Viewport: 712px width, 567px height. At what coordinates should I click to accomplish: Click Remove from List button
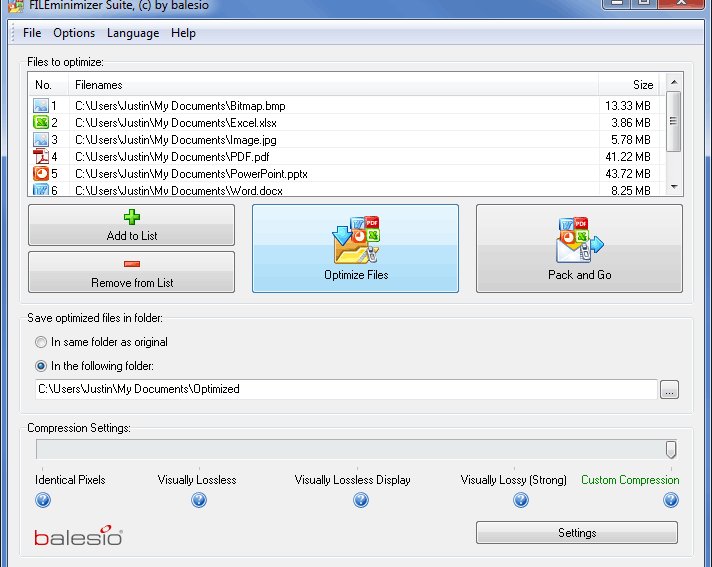click(x=132, y=272)
